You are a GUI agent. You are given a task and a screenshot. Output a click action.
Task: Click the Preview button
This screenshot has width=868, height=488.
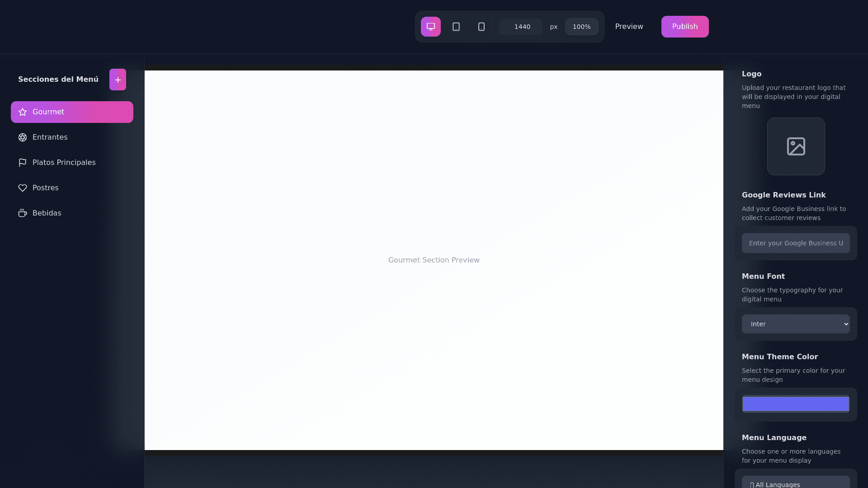point(629,27)
